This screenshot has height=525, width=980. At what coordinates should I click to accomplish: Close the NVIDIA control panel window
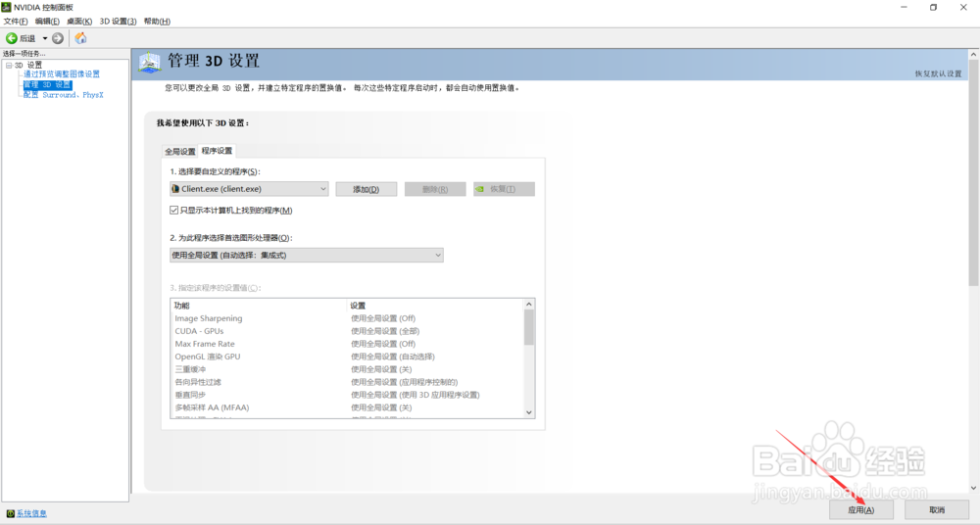(x=963, y=8)
